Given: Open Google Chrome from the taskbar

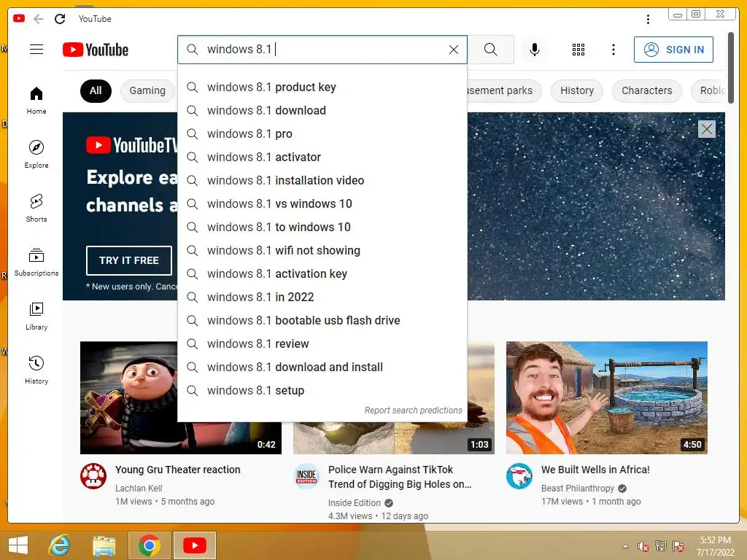Looking at the screenshot, I should point(149,545).
